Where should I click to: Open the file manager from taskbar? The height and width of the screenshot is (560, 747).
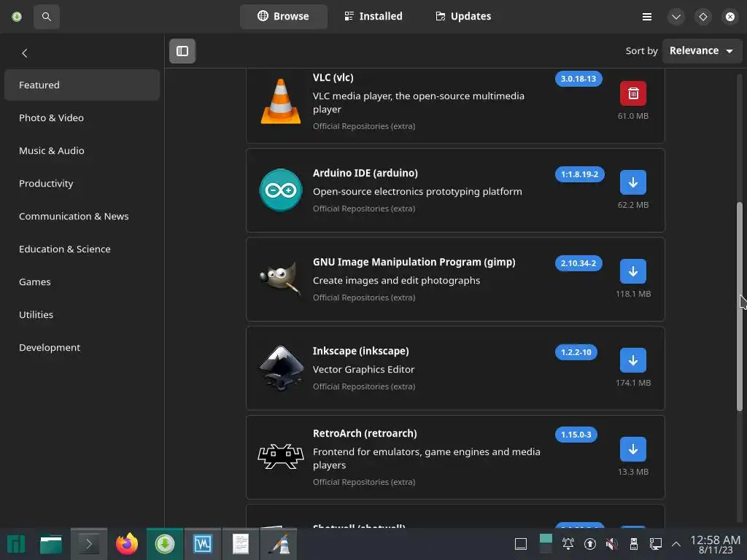pos(51,544)
